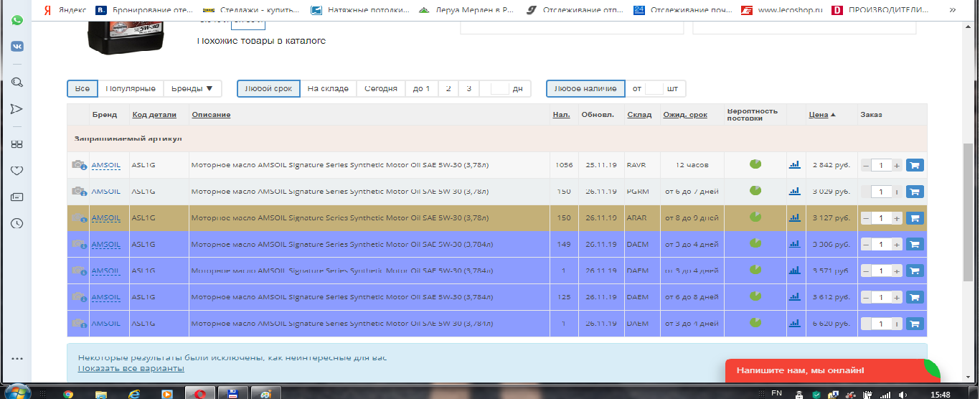
Task: Decrease quantity in the 3 306 руб. row
Action: (x=866, y=245)
